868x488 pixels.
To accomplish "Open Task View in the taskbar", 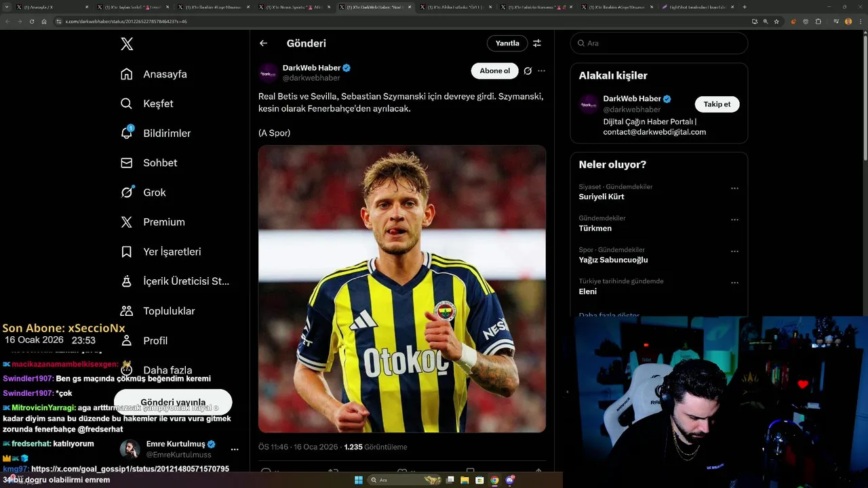I will tap(450, 480).
